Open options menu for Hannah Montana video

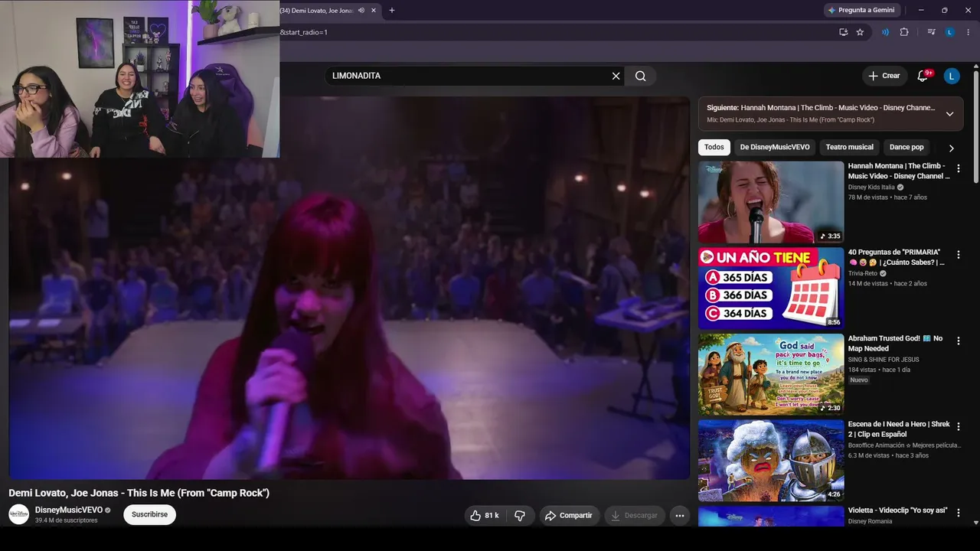[958, 168]
